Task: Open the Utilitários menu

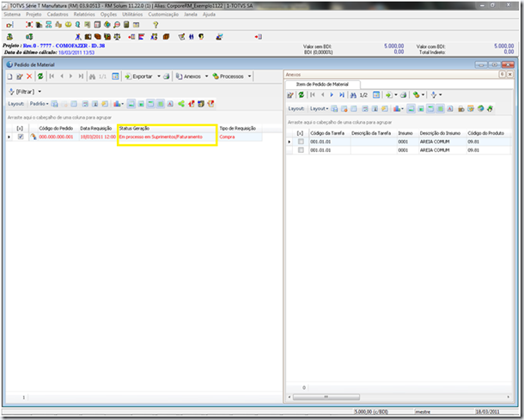Action: tap(132, 15)
